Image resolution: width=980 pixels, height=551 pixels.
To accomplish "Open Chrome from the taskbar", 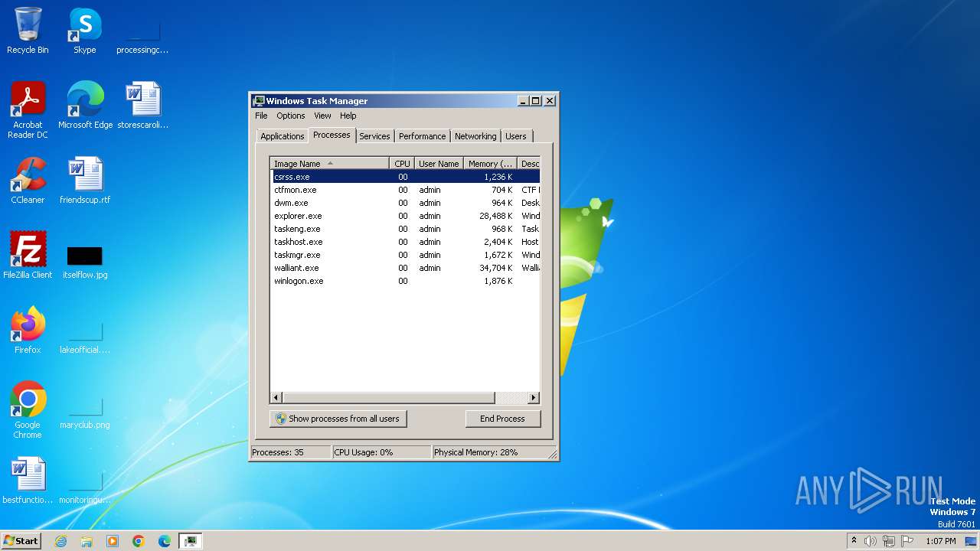I will 139,541.
